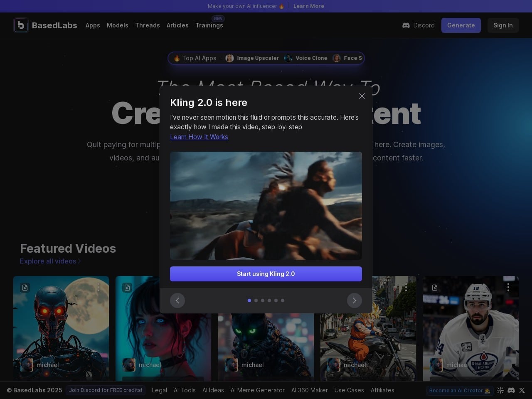532x399 pixels.
Task: Click the Discord icon in the footer
Action: click(x=511, y=390)
